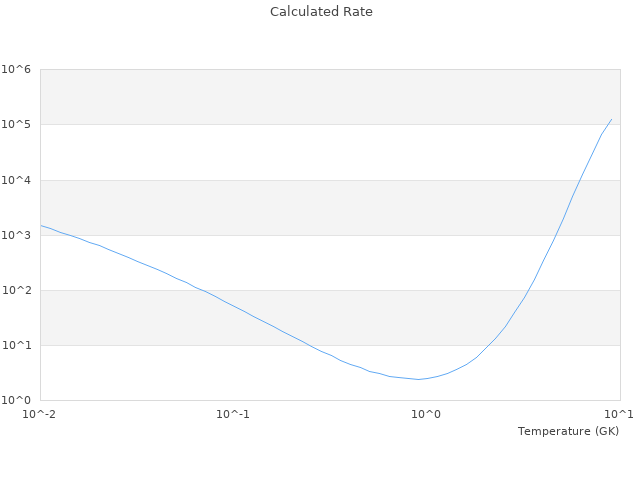Viewport: 640px width, 480px height.
Task: Click the "Temperature (GK)" axis title
Action: [568, 431]
